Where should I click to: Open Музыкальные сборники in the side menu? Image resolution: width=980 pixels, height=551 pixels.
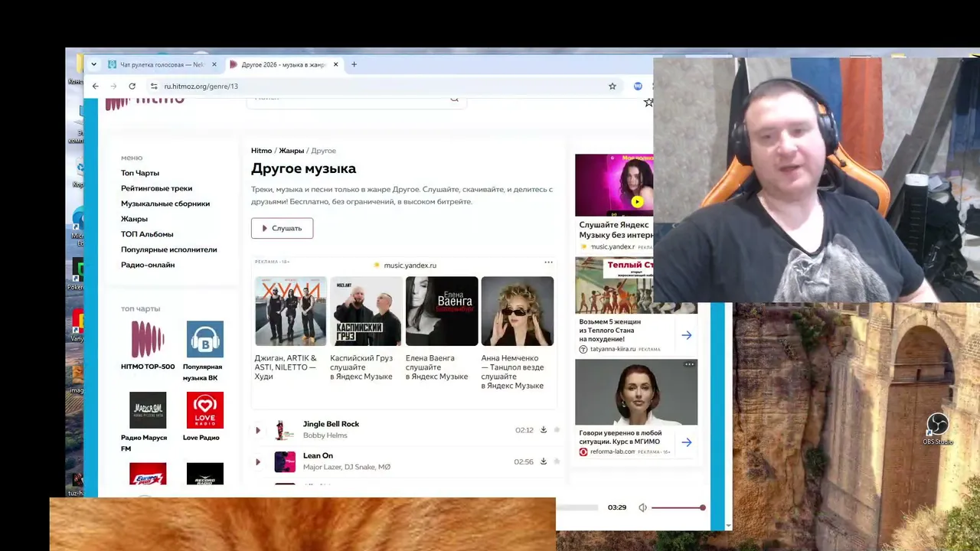[x=165, y=204]
